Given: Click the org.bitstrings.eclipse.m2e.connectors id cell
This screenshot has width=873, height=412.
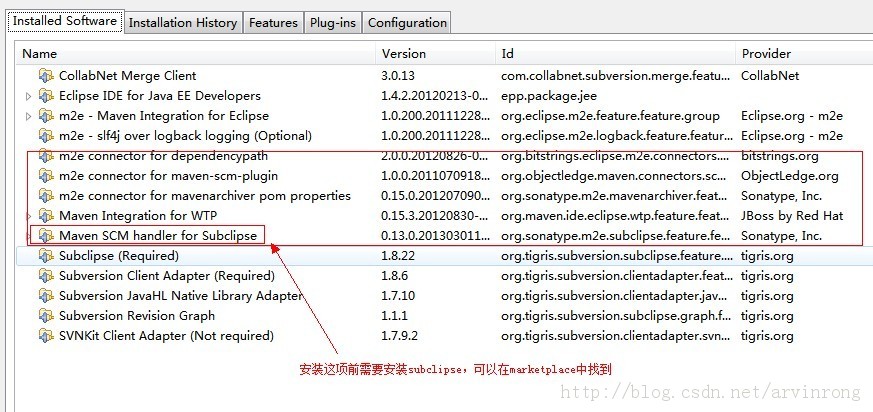Looking at the screenshot, I should pos(617,156).
